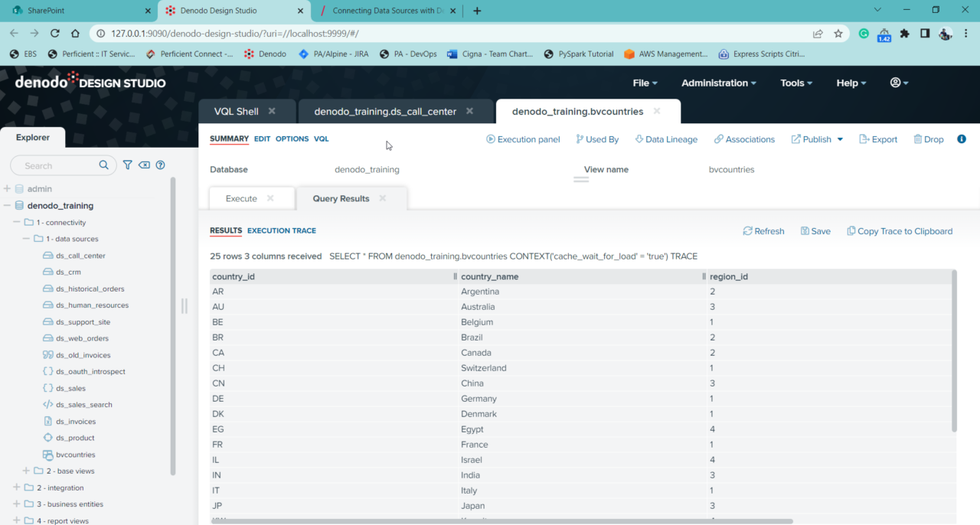The image size is (980, 525).
Task: Switch to the EDIT view tab
Action: click(262, 139)
